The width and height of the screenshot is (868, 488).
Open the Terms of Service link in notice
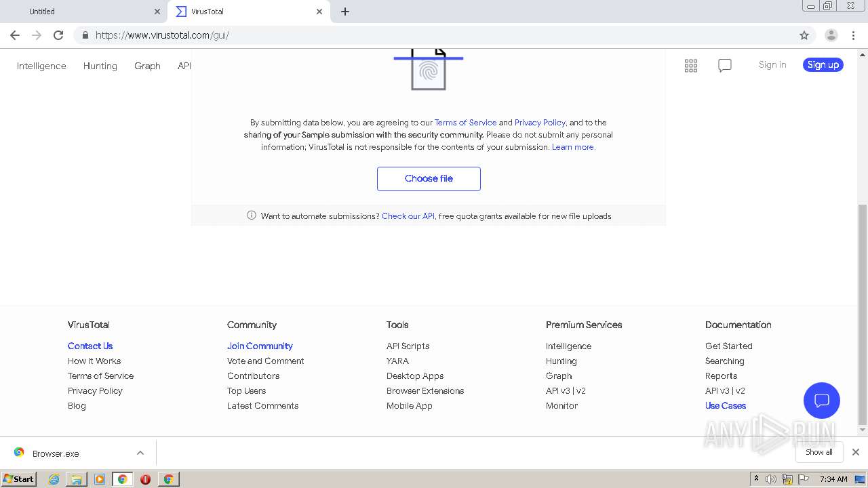pyautogui.click(x=465, y=123)
